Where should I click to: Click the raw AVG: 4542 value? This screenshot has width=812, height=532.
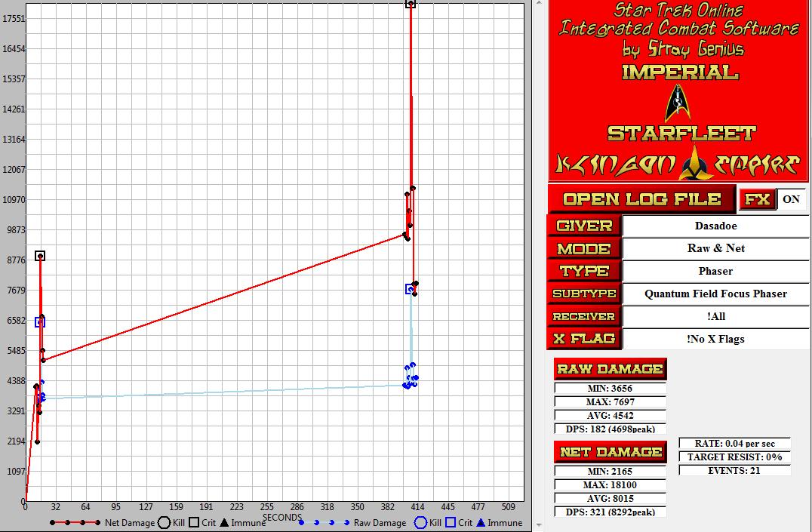[610, 415]
